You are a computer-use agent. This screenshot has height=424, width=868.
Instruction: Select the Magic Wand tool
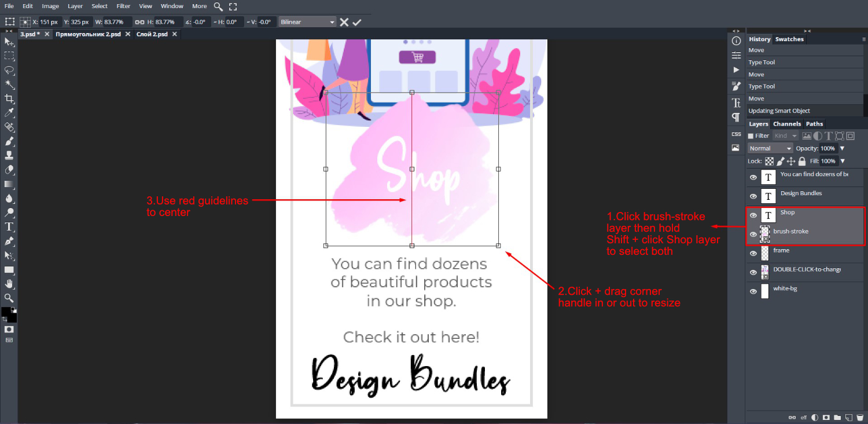(9, 85)
